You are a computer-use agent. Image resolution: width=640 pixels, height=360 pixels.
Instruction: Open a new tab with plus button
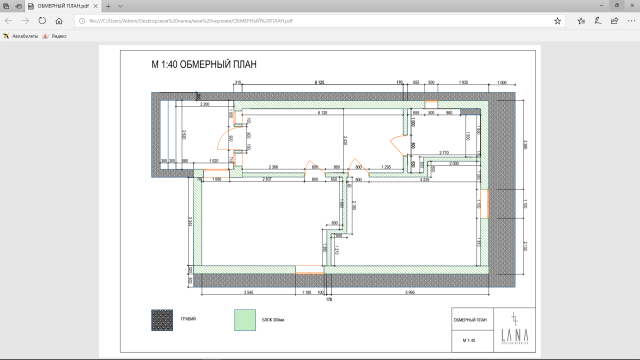[x=108, y=6]
